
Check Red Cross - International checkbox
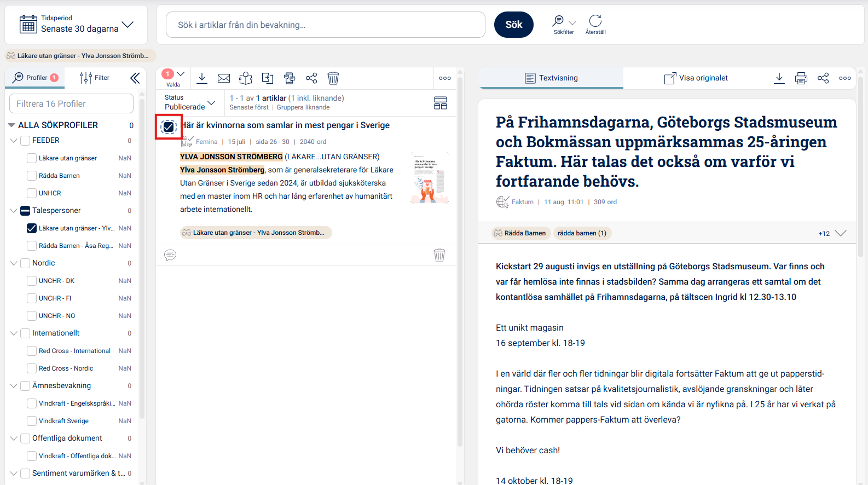(32, 351)
